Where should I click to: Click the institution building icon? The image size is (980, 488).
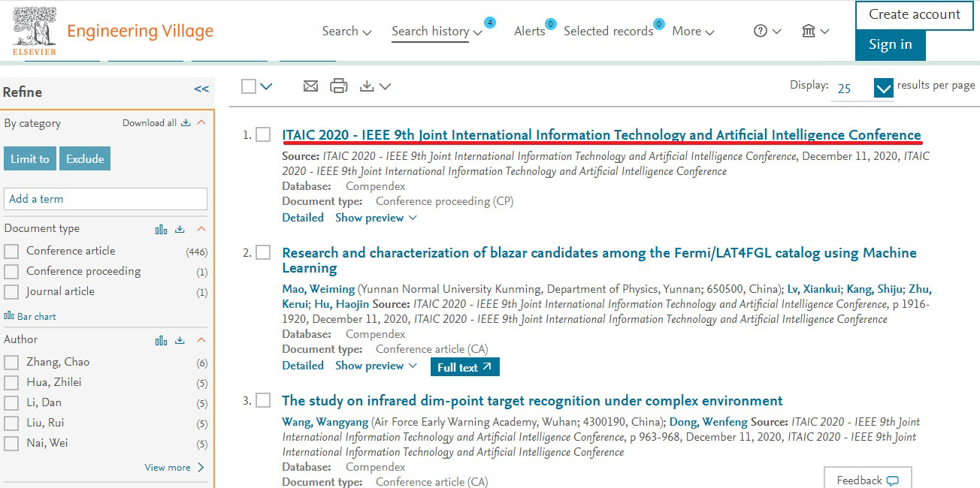809,31
